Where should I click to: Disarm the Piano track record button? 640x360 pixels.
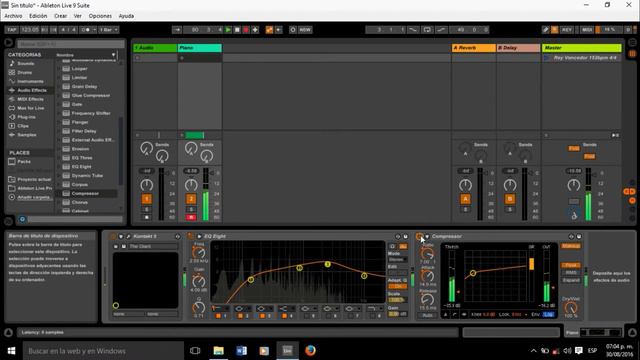point(191,218)
